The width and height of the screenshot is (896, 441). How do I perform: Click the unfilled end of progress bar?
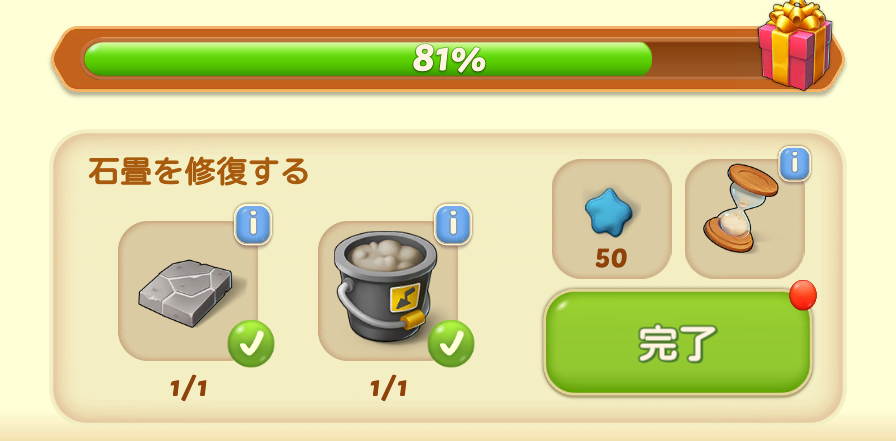(706, 59)
